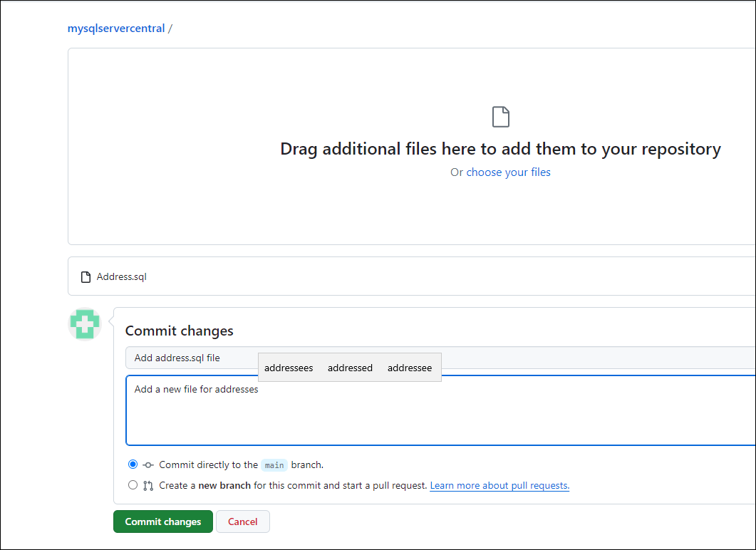Screen dimensions: 756x550
Task: Click the Address.sql file name
Action: [x=122, y=276]
